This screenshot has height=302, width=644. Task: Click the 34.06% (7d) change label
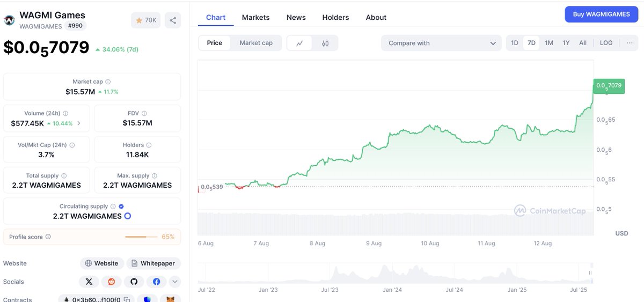point(117,49)
